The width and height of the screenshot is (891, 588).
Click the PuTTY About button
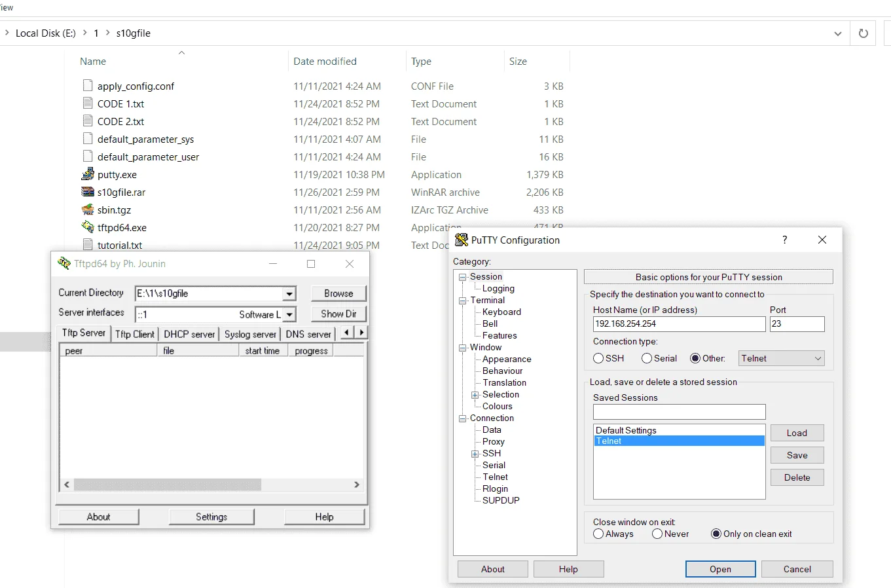point(492,569)
